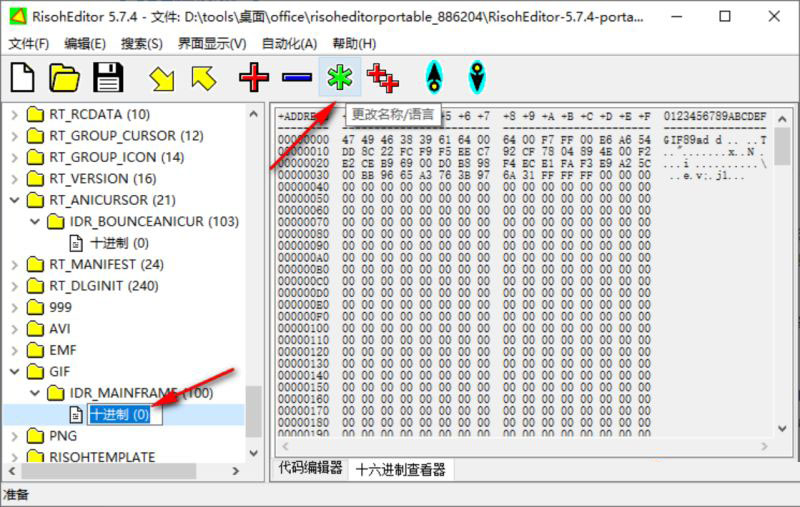Viewport: 800px width, 507px height.
Task: Save with the floppy disk icon
Action: point(108,78)
